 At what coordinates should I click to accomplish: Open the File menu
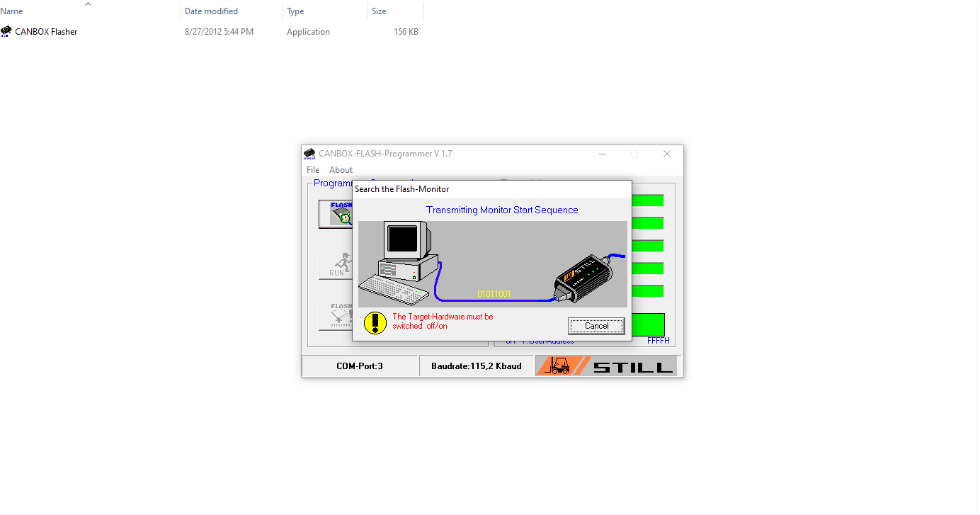312,169
